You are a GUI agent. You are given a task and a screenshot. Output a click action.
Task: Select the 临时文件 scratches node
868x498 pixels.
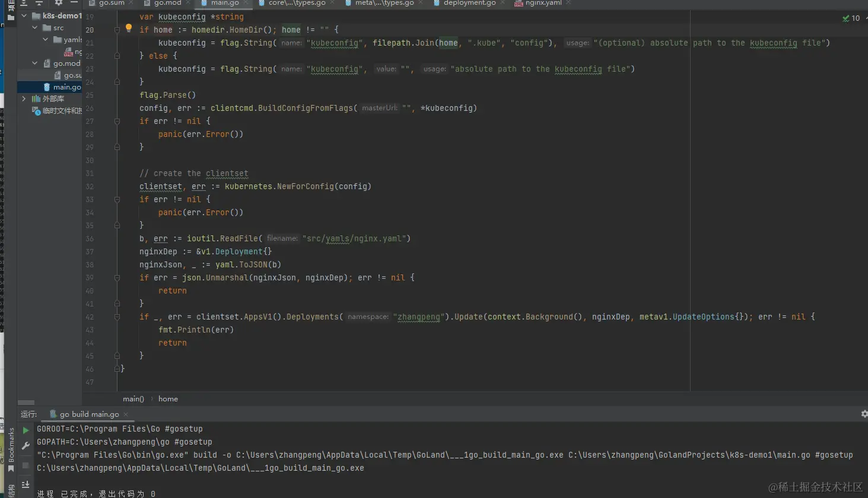coord(58,111)
